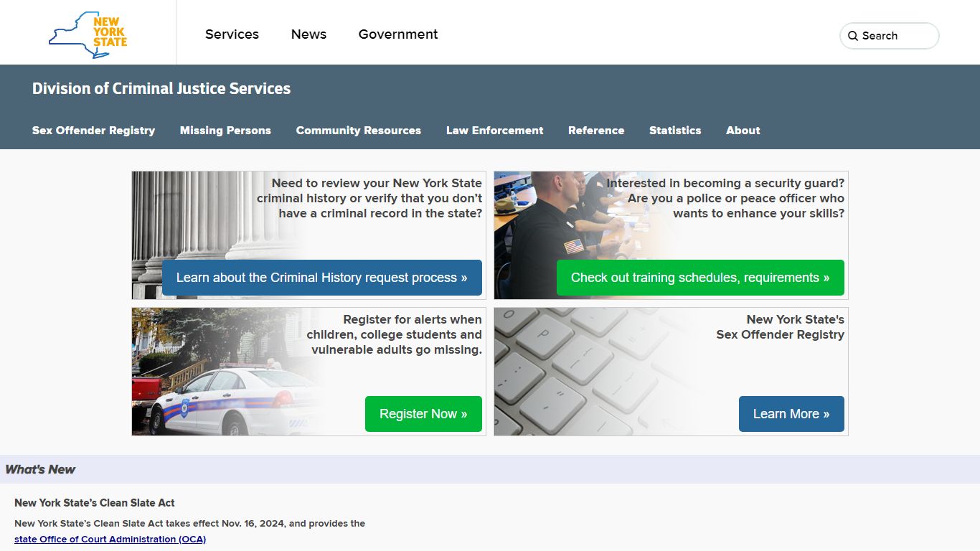This screenshot has width=980, height=551.
Task: Click the search magnifier icon
Action: coord(853,36)
